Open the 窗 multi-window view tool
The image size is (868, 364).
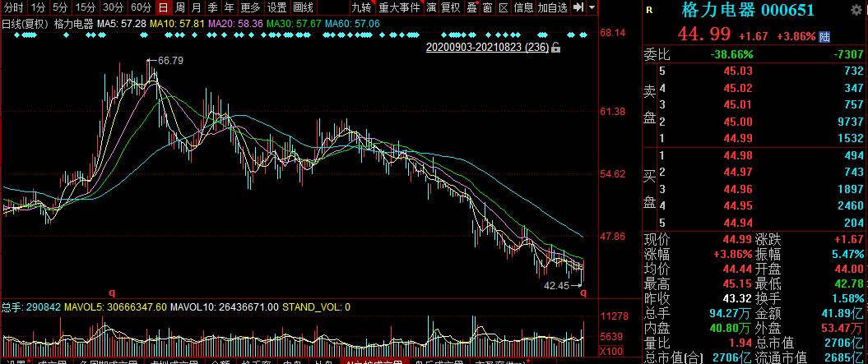[x=487, y=7]
